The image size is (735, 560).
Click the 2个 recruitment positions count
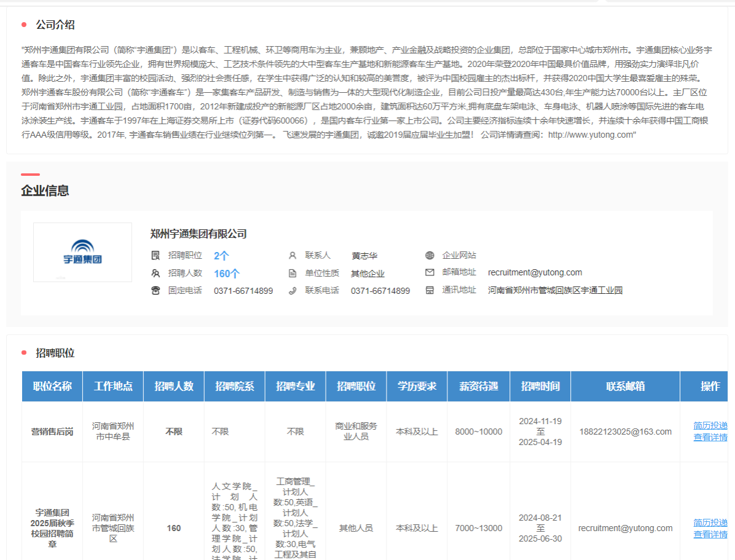(221, 256)
